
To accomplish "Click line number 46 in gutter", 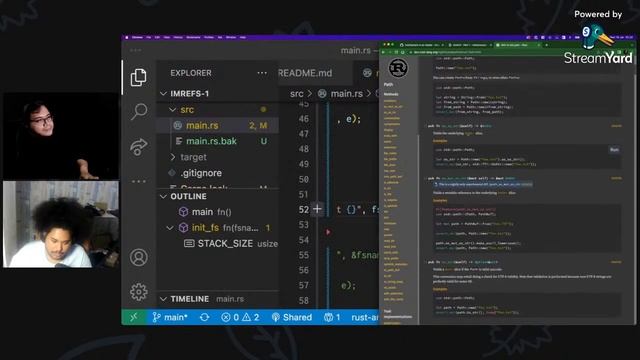I will (x=304, y=119).
